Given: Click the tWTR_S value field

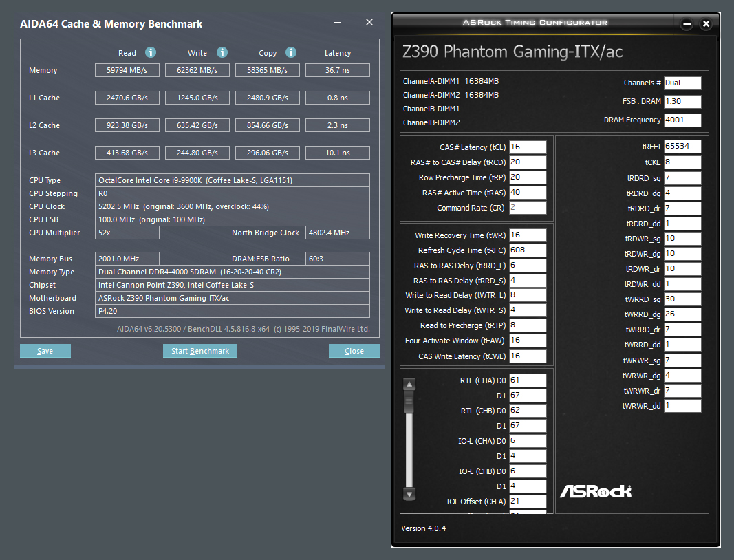Looking at the screenshot, I should pyautogui.click(x=528, y=310).
